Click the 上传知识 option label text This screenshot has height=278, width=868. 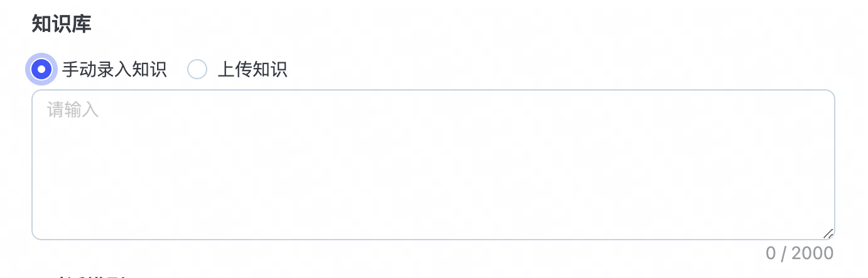pyautogui.click(x=252, y=69)
